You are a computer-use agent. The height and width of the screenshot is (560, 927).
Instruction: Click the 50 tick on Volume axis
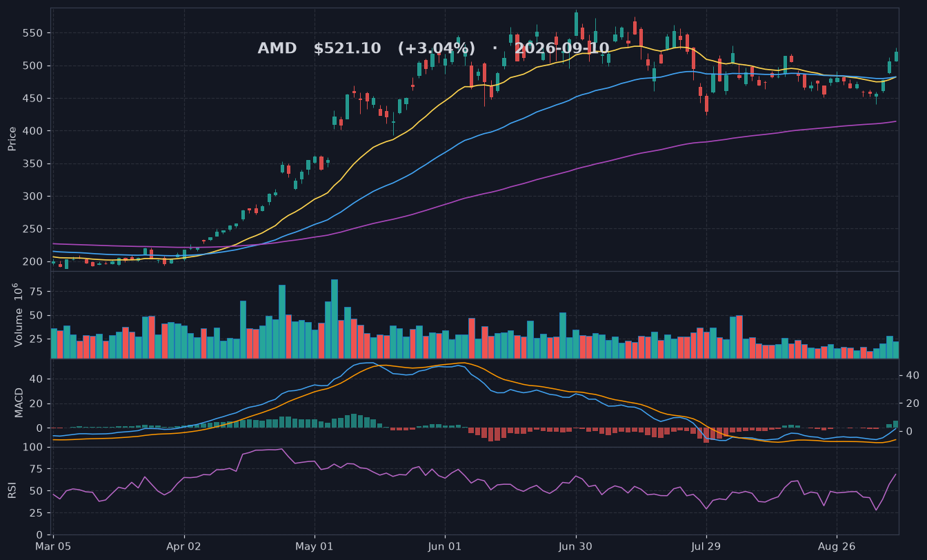[38, 316]
